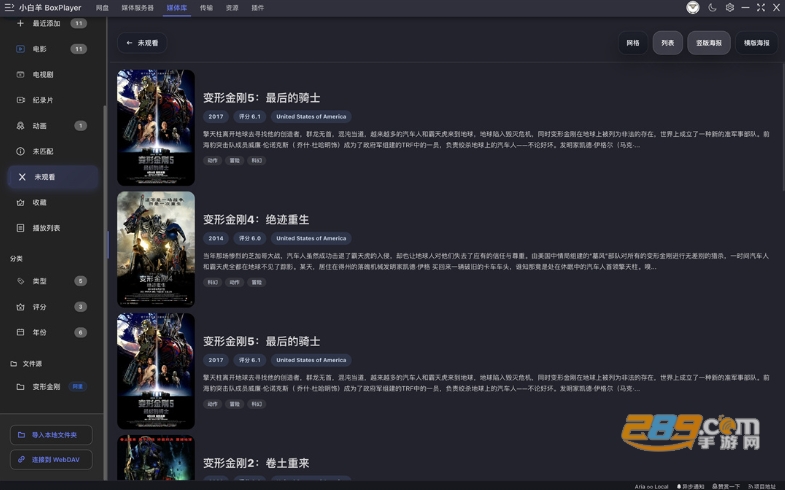Open first 变形金刚5 poster thumbnail
The height and width of the screenshot is (490, 785).
pos(156,128)
